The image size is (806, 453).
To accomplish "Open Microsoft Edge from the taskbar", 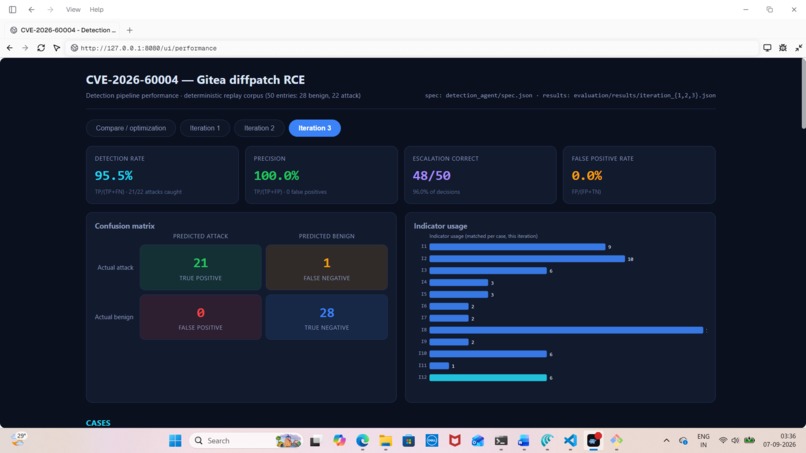I will click(362, 441).
